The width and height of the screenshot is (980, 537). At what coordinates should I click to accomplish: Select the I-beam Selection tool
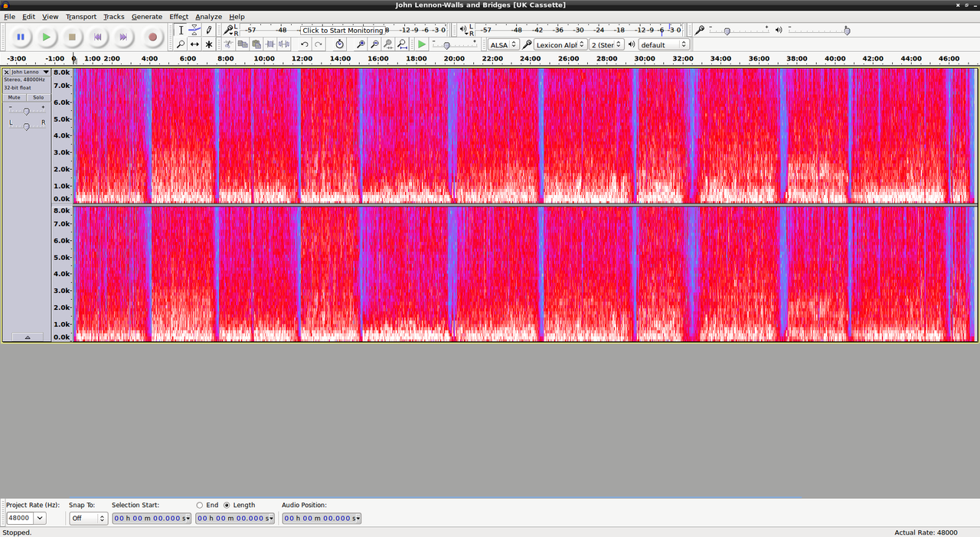click(181, 30)
